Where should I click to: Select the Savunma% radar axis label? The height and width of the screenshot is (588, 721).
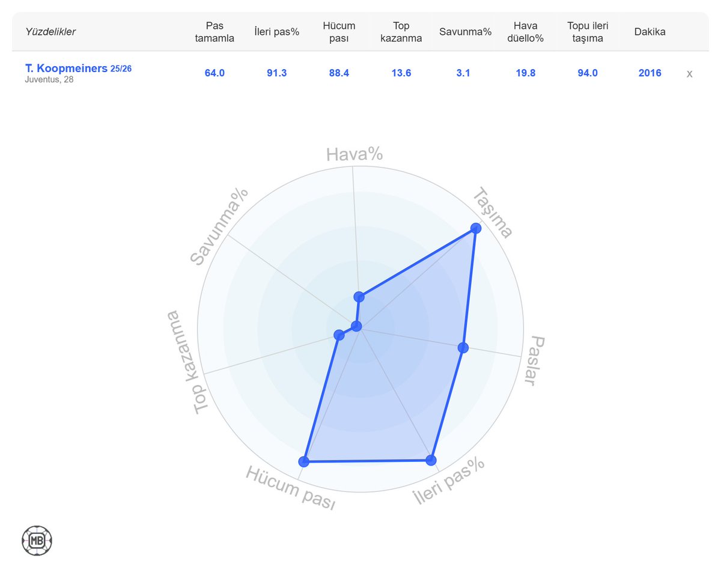(219, 226)
